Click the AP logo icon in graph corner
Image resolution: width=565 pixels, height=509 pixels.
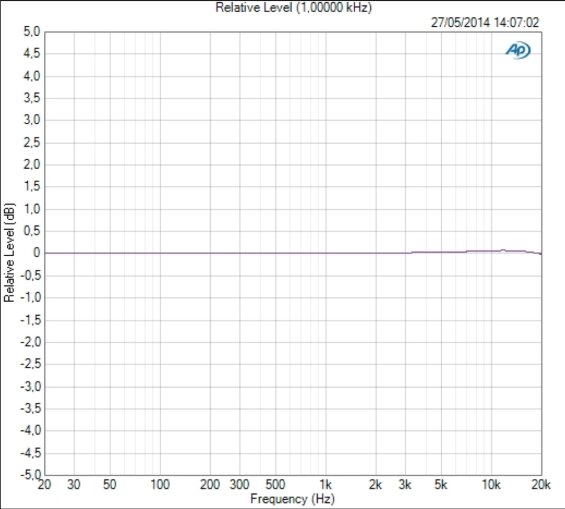[x=518, y=50]
